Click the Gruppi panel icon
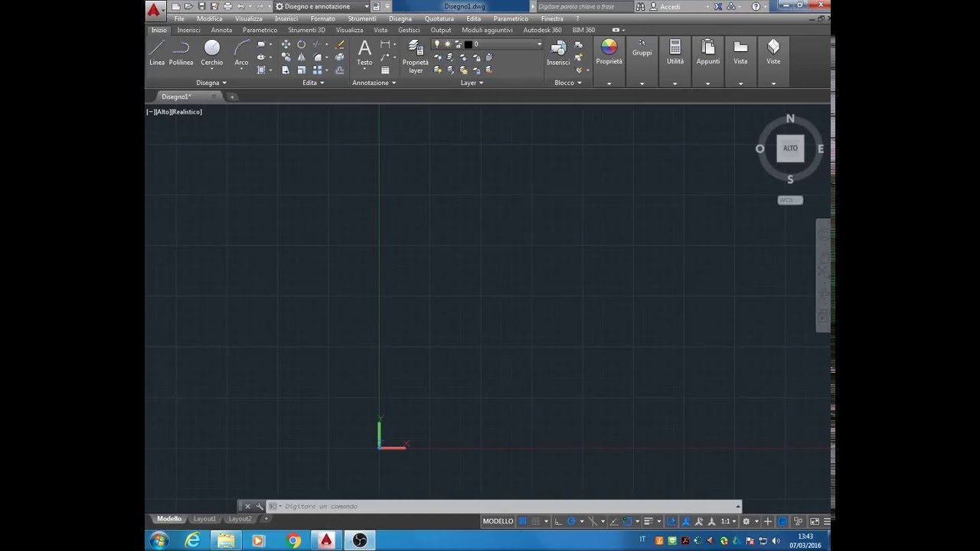Image resolution: width=980 pixels, height=551 pixels. [642, 48]
